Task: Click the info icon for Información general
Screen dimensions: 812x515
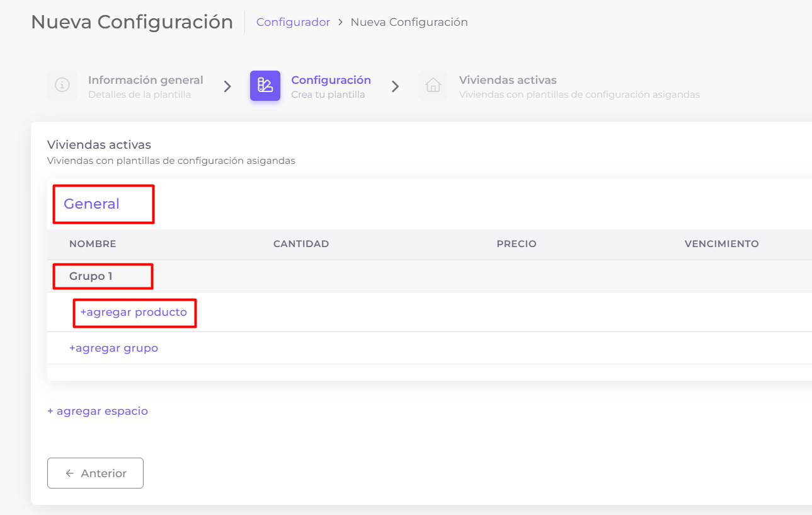Action: click(x=62, y=86)
